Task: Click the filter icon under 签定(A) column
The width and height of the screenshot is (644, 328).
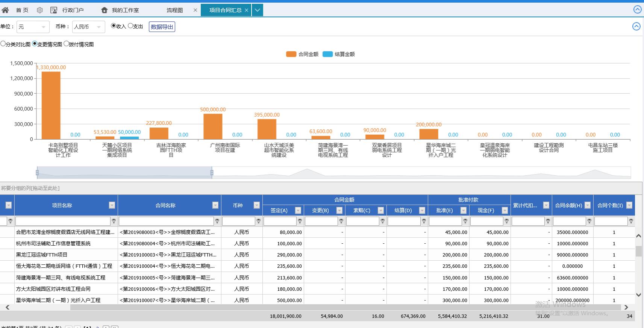Action: pyautogui.click(x=300, y=221)
